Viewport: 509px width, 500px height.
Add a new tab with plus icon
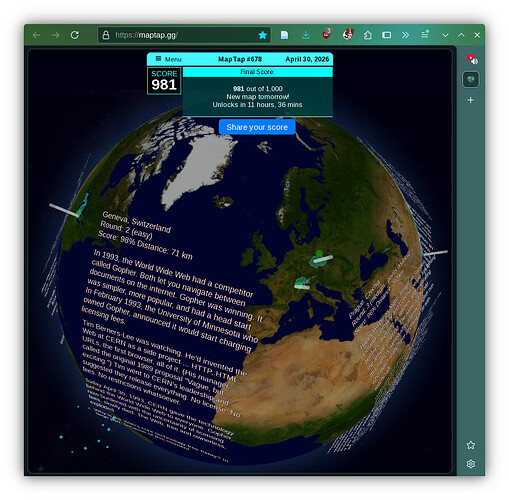471,100
